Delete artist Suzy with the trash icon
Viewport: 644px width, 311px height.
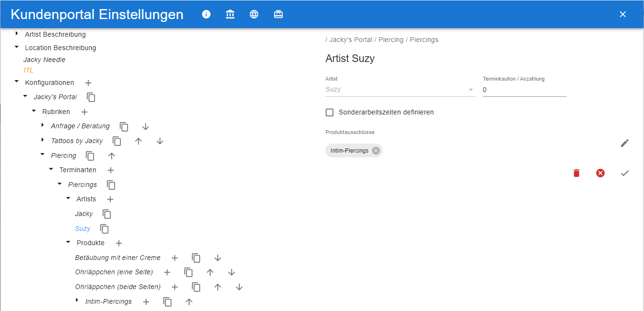(x=577, y=173)
